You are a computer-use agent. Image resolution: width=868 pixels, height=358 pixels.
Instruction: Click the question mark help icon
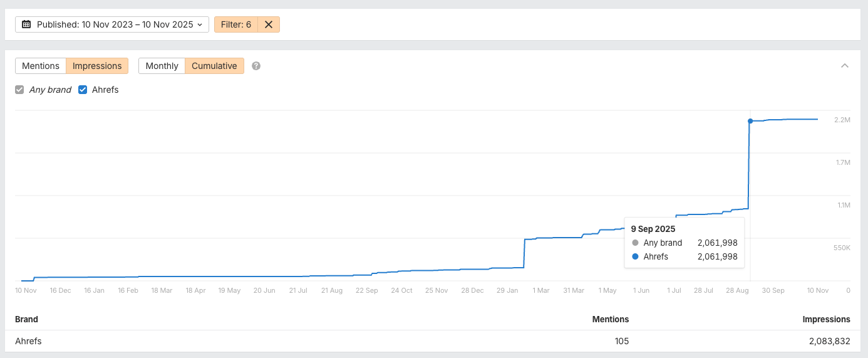pyautogui.click(x=256, y=66)
